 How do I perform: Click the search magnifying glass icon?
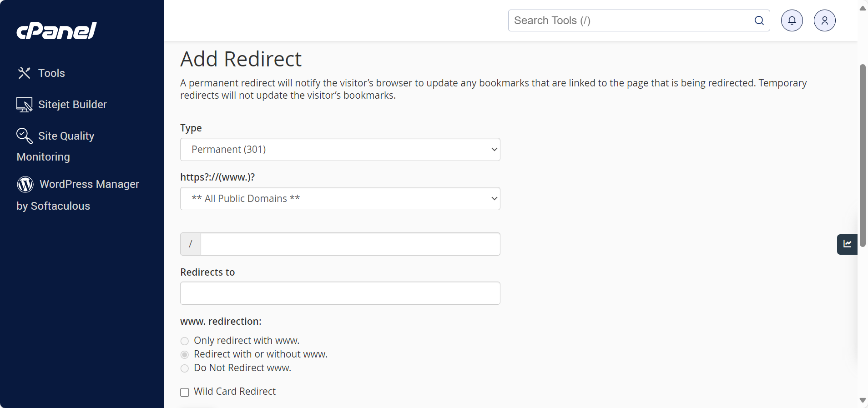[758, 20]
